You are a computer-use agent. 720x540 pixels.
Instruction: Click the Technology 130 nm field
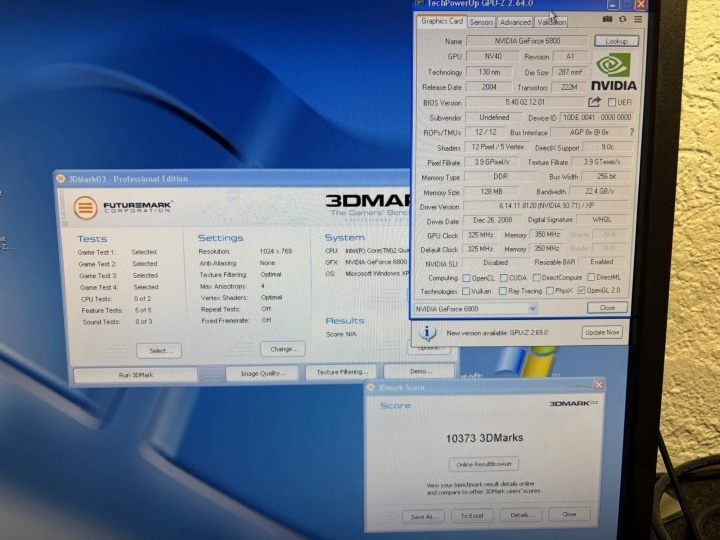pyautogui.click(x=489, y=72)
